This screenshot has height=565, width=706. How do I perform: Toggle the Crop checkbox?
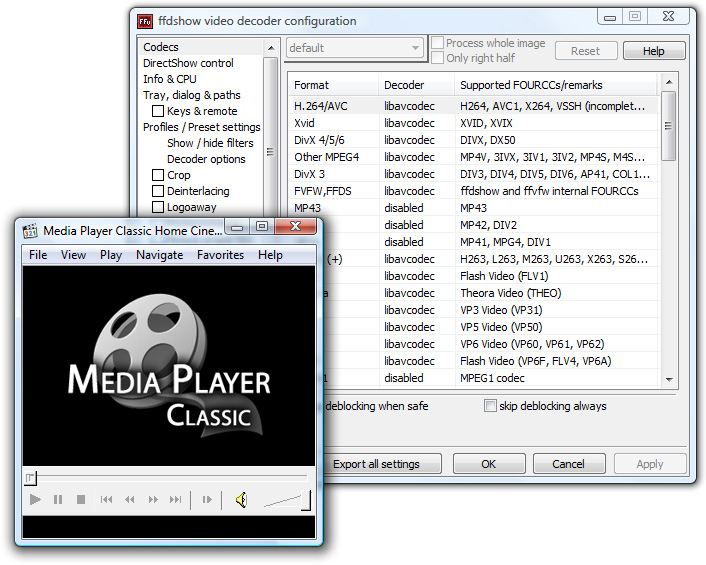[x=158, y=175]
